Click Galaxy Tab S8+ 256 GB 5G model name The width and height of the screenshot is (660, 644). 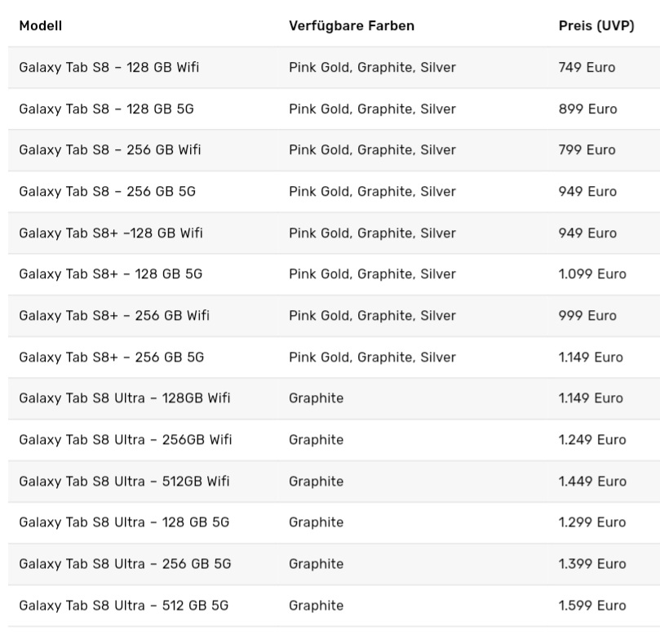(111, 358)
